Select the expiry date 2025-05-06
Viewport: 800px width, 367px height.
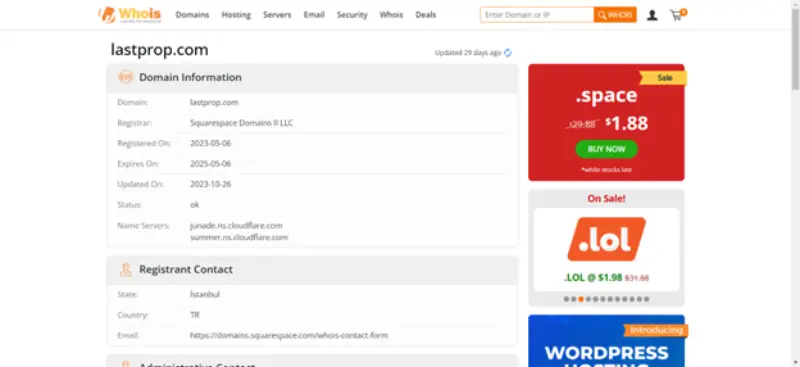211,164
